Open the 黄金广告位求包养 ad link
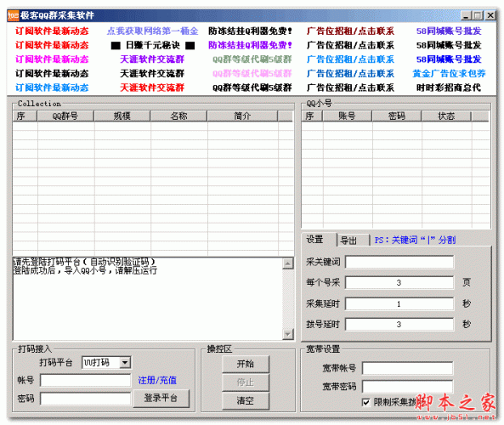The height and width of the screenshot is (425, 504). point(449,74)
